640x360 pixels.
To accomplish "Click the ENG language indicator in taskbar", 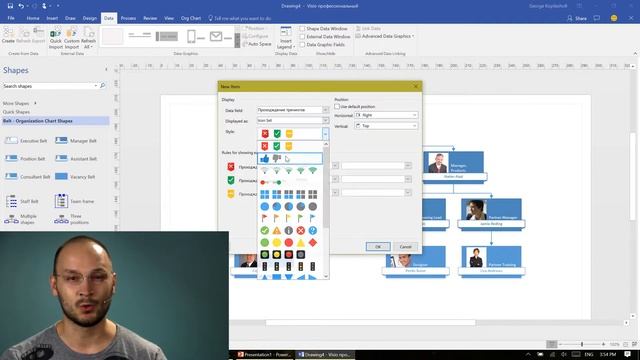I will 589,354.
